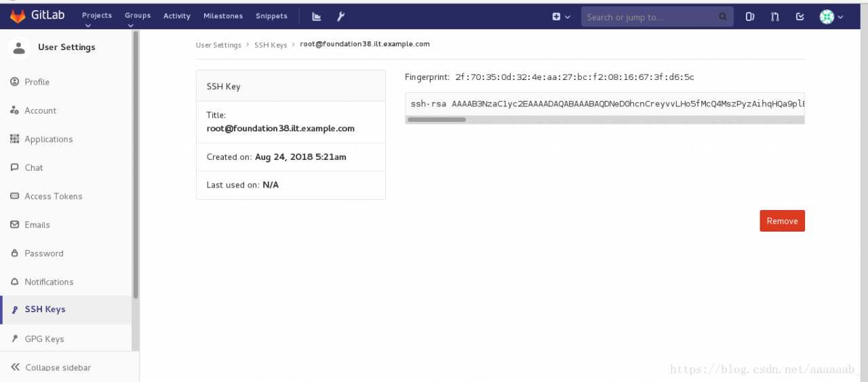This screenshot has height=382, width=868.
Task: Click the GPG Keys key icon
Action: (x=15, y=339)
